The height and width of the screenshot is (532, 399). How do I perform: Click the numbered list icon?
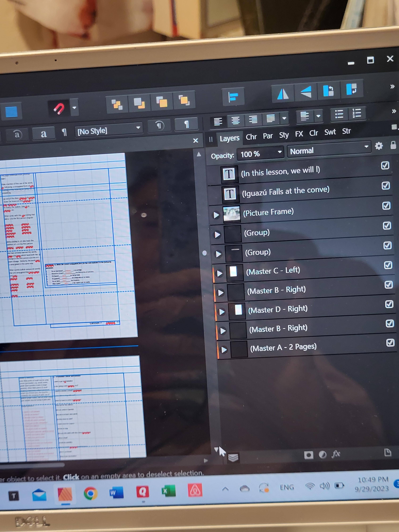pos(357,113)
